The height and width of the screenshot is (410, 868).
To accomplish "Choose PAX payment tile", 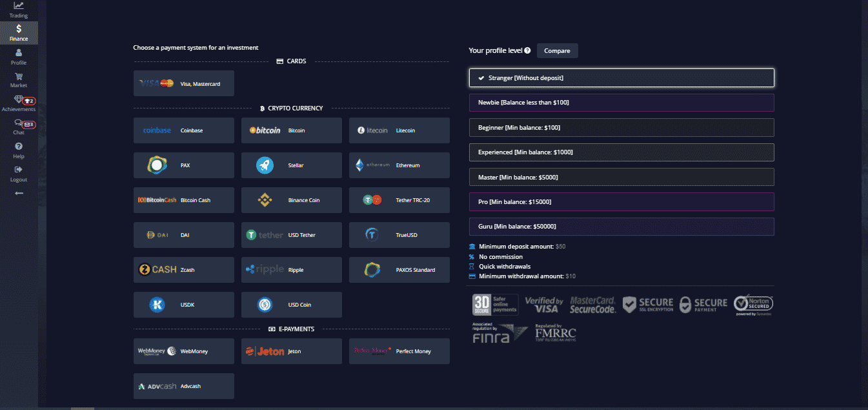I will [x=184, y=165].
